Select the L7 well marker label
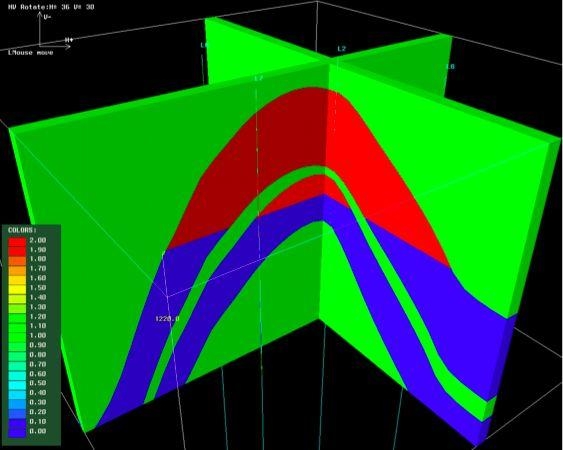The image size is (563, 450). pos(259,78)
